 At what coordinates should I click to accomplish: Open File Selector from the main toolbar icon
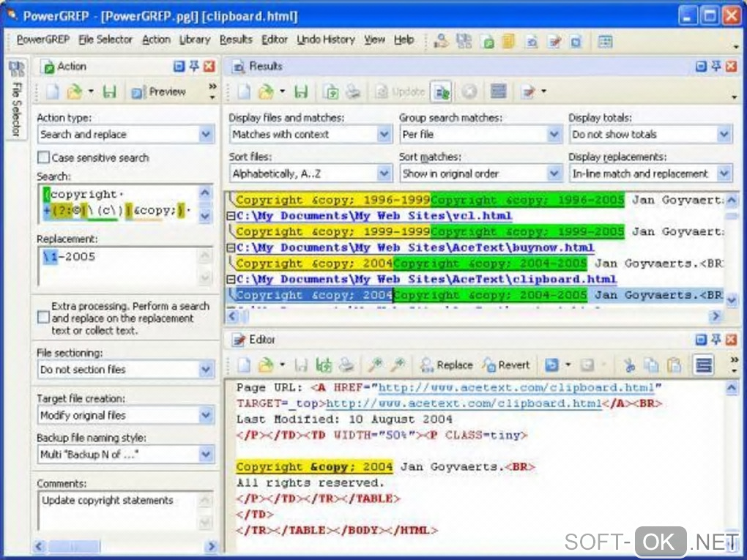464,42
